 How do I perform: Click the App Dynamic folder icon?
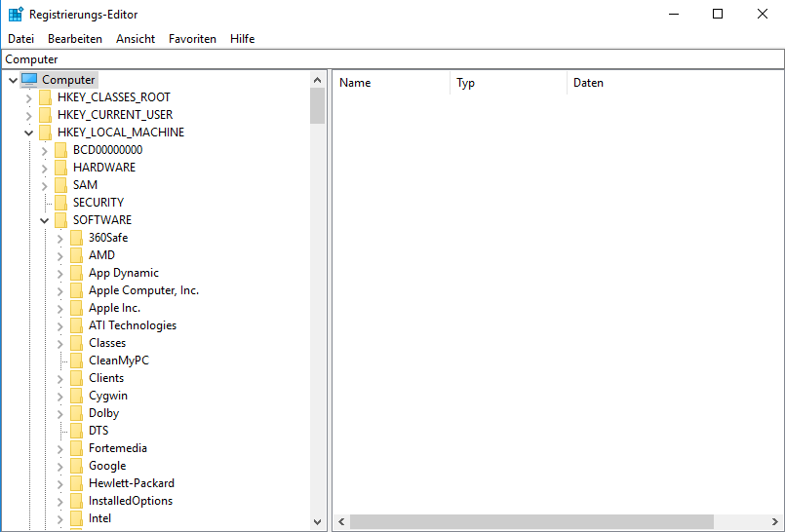tap(76, 273)
